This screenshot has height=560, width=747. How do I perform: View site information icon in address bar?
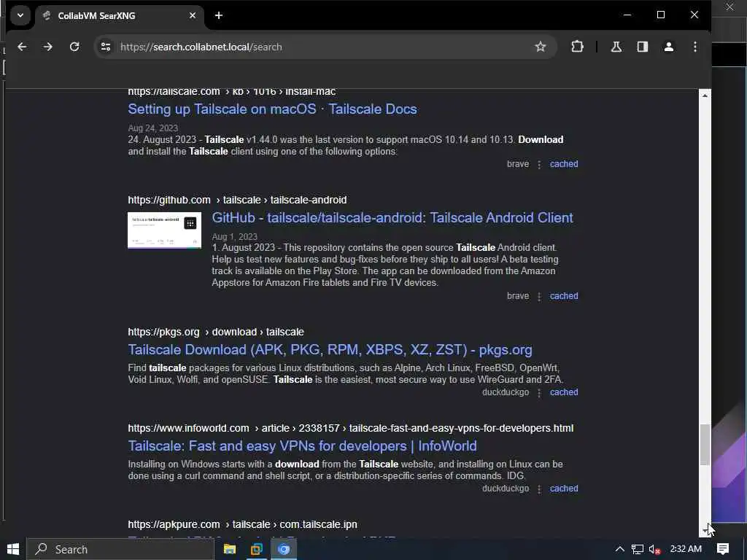105,47
